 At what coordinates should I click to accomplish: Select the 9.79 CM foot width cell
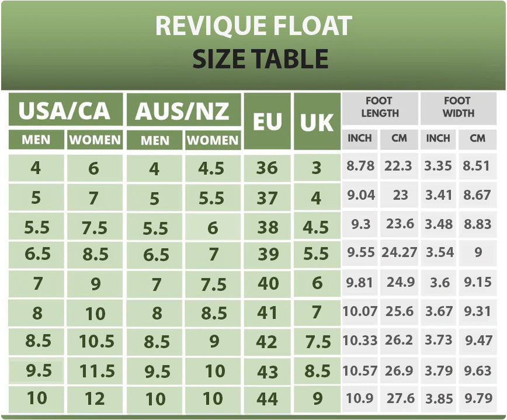click(x=477, y=398)
